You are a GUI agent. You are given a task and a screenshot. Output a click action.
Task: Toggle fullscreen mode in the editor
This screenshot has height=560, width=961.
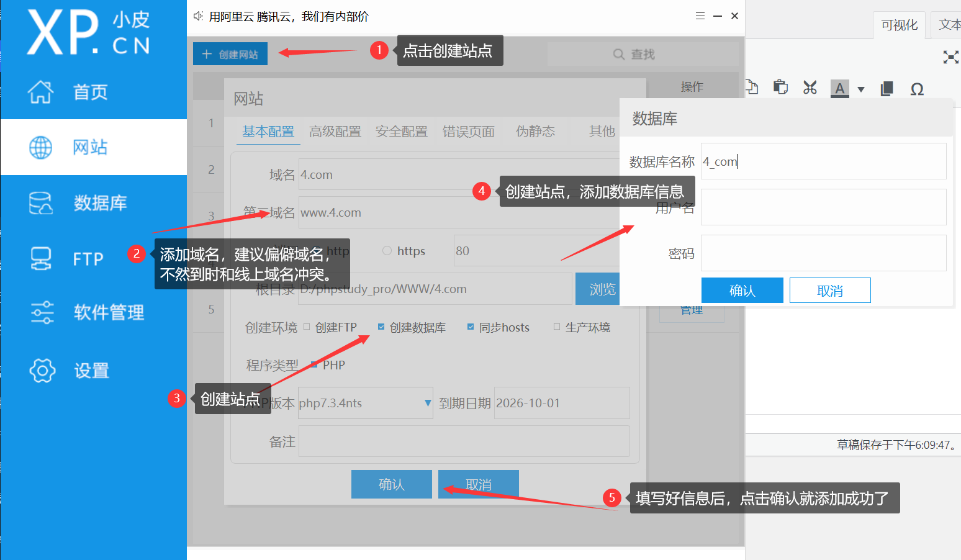click(950, 57)
